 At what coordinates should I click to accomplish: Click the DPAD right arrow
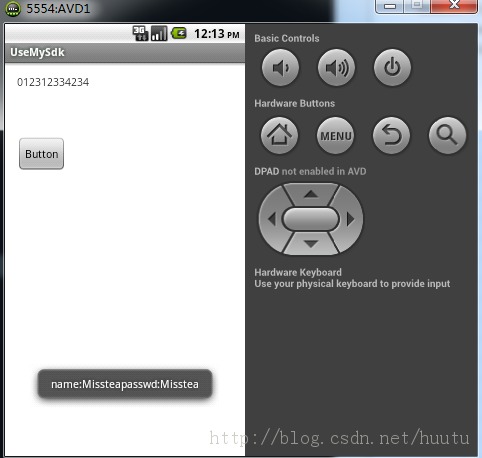click(350, 219)
